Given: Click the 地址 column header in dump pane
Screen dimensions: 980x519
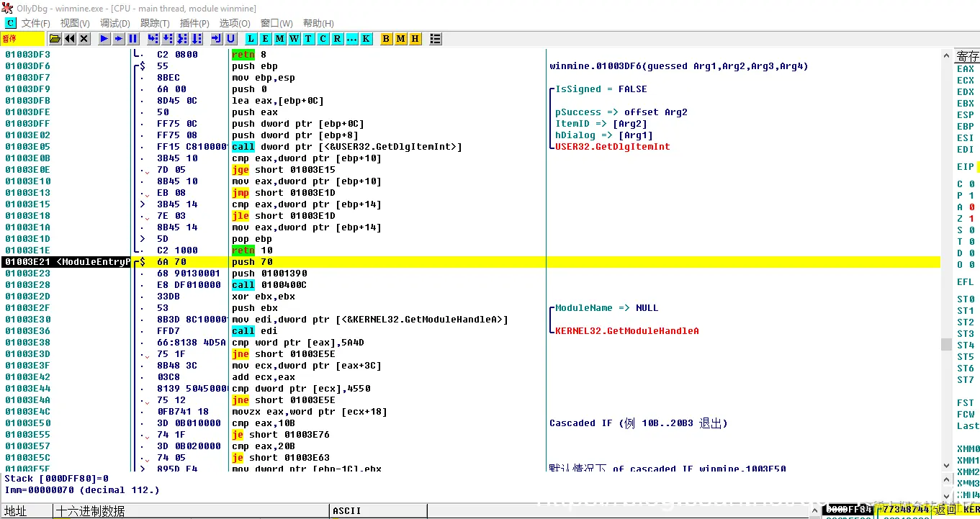Looking at the screenshot, I should (x=27, y=511).
